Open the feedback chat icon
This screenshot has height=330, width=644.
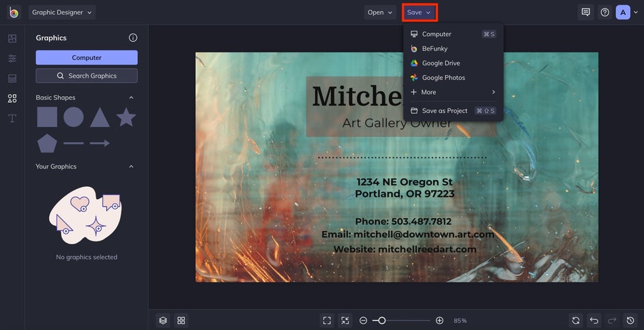click(x=585, y=12)
